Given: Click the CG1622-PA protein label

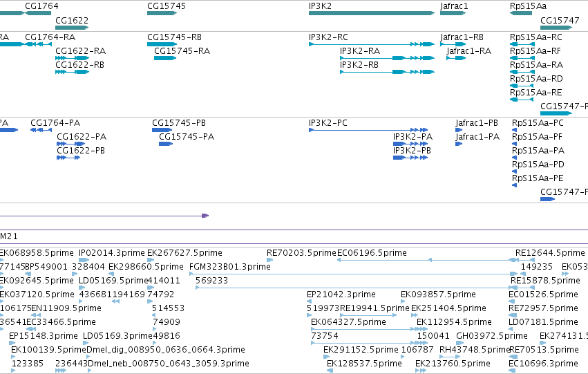Looking at the screenshot, I should (x=82, y=137).
